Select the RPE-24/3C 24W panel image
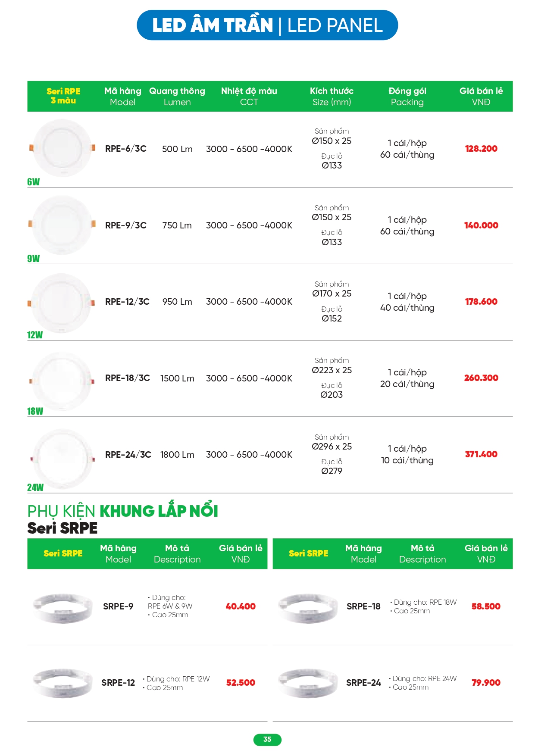 (x=62, y=458)
